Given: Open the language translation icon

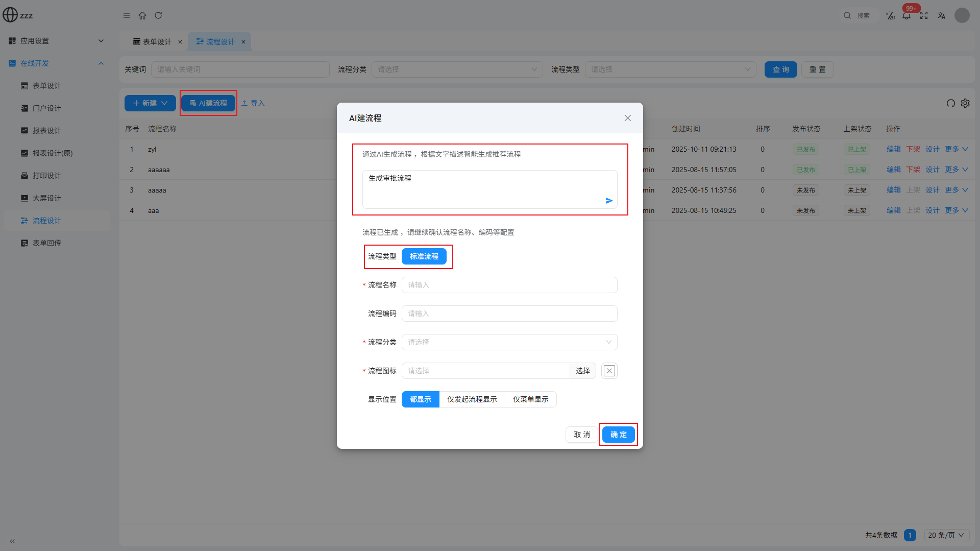Looking at the screenshot, I should (x=941, y=15).
